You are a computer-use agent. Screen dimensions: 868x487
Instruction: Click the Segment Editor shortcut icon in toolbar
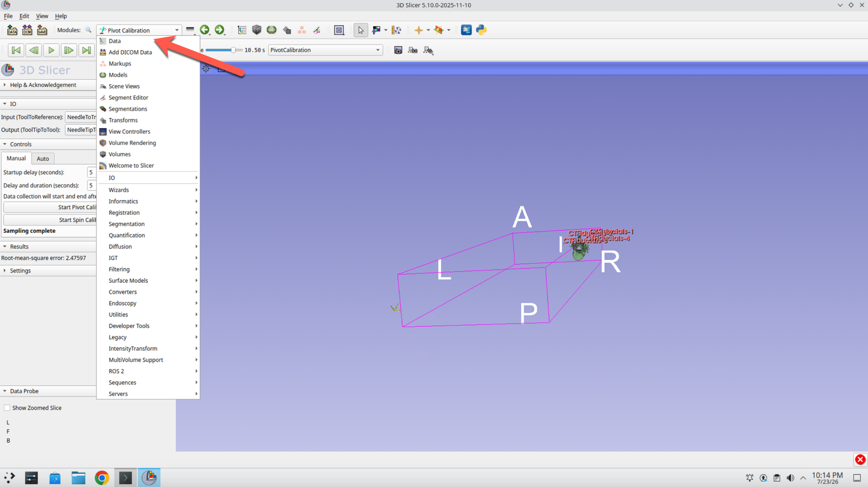pyautogui.click(x=317, y=30)
